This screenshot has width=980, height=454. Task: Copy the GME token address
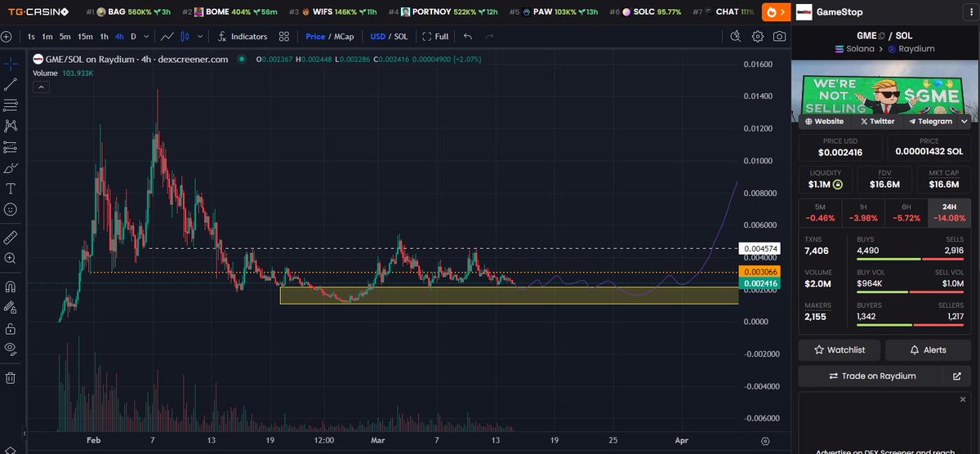882,37
